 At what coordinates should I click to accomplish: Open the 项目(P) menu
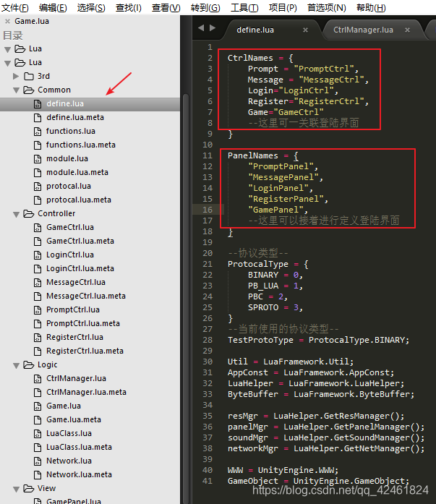pyautogui.click(x=283, y=7)
